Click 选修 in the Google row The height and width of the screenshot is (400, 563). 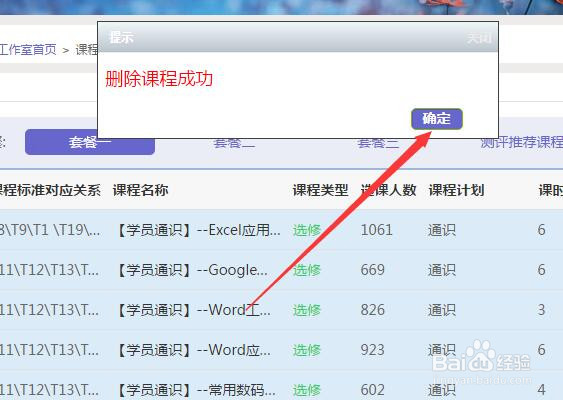307,270
